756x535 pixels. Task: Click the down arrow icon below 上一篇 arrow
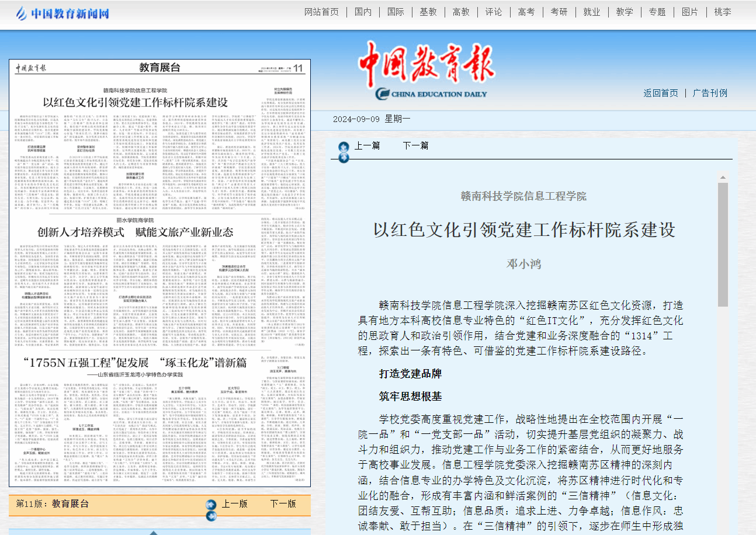click(x=344, y=157)
